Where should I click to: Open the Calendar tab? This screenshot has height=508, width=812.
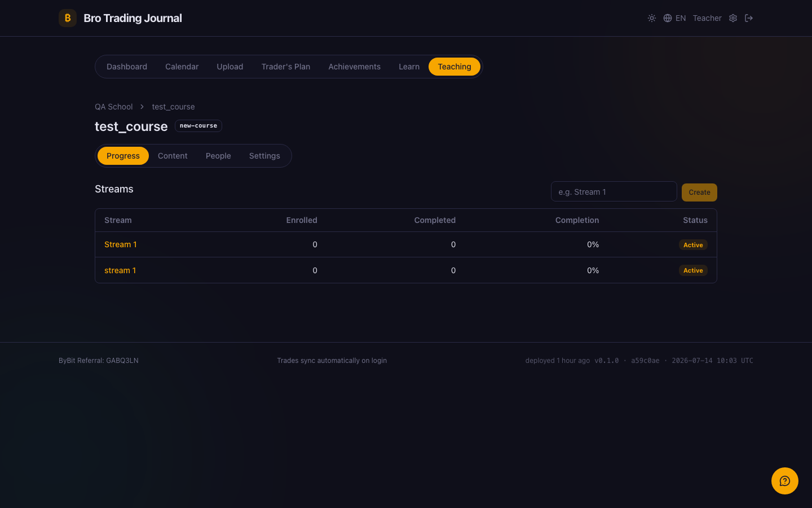pyautogui.click(x=182, y=67)
